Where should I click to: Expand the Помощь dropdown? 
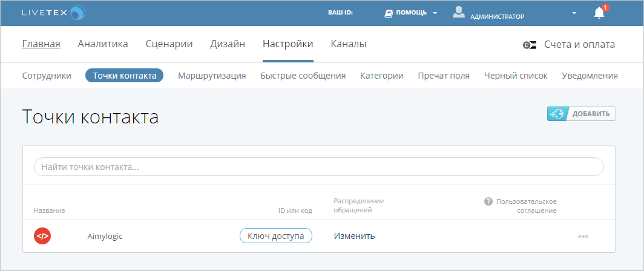coord(435,13)
